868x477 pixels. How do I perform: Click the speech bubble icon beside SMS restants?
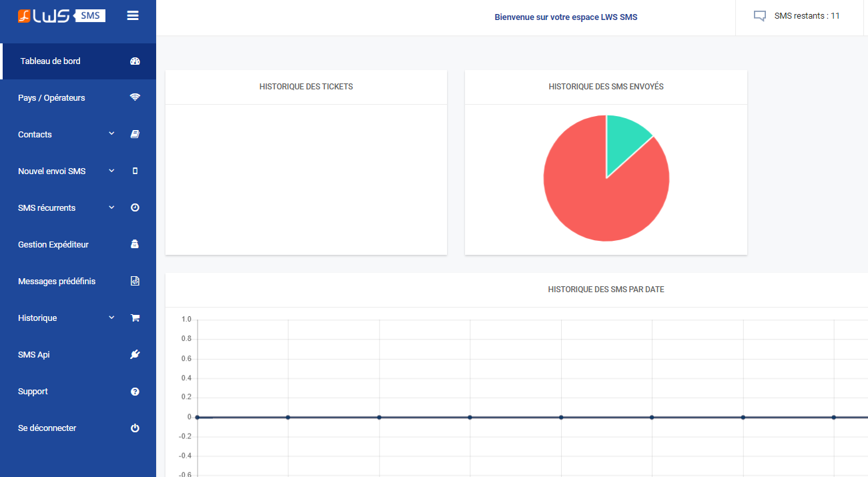coord(759,16)
